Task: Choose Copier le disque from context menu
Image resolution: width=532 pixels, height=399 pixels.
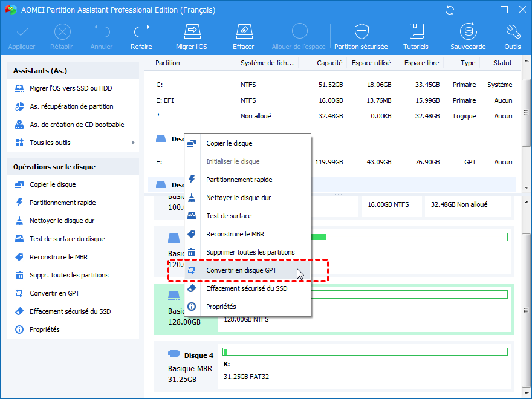Action: pyautogui.click(x=248, y=143)
